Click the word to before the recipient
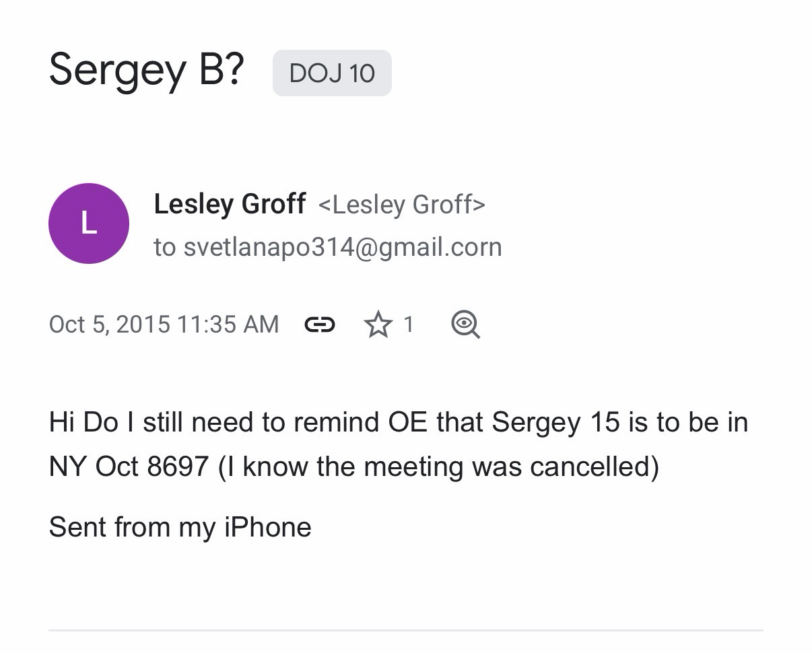 [164, 247]
